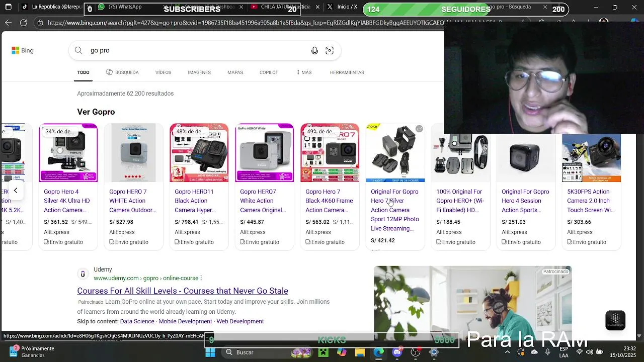Open 5K30FPS Action Camera 2.0 Inch title
This screenshot has height=362, width=644.
(x=591, y=201)
